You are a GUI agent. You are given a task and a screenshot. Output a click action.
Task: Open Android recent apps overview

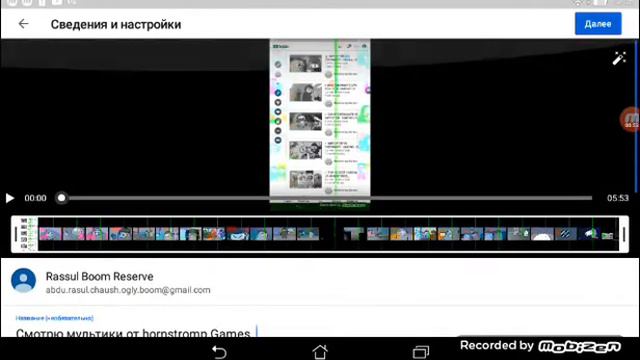click(x=421, y=352)
